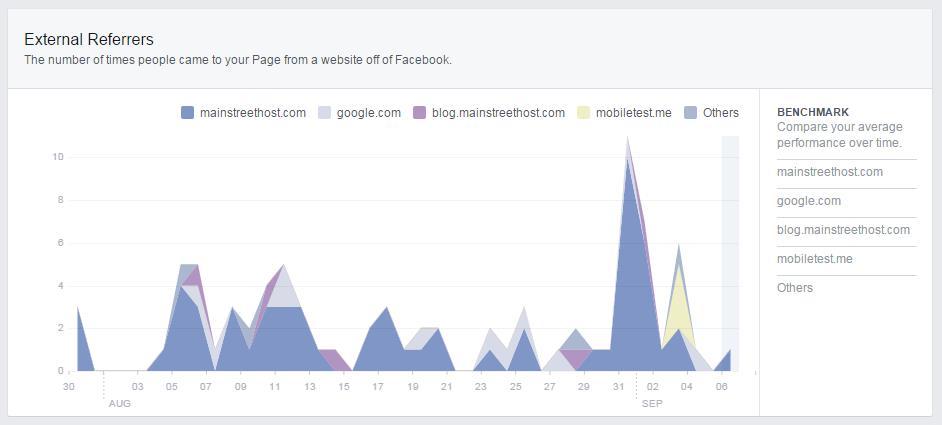Toggle google.com series label in legend
Viewport: 942px width, 425px height.
[368, 113]
